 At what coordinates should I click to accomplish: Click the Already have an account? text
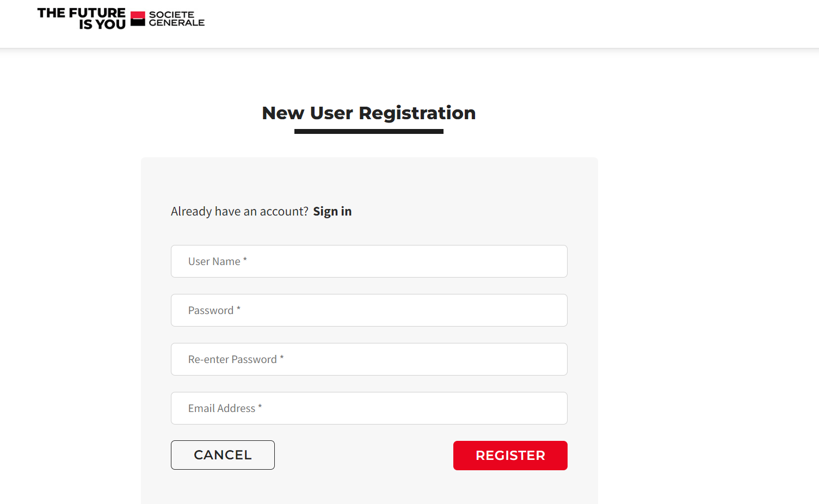click(239, 211)
